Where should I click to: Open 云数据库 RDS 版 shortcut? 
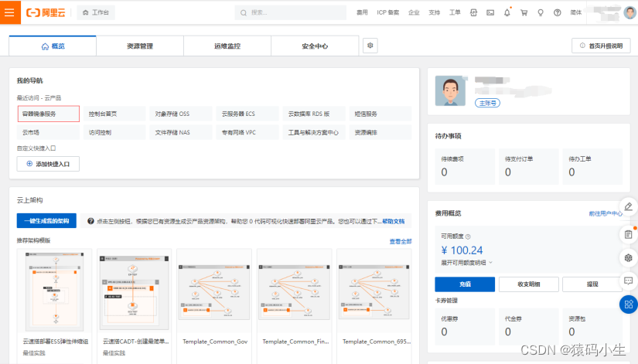point(314,114)
